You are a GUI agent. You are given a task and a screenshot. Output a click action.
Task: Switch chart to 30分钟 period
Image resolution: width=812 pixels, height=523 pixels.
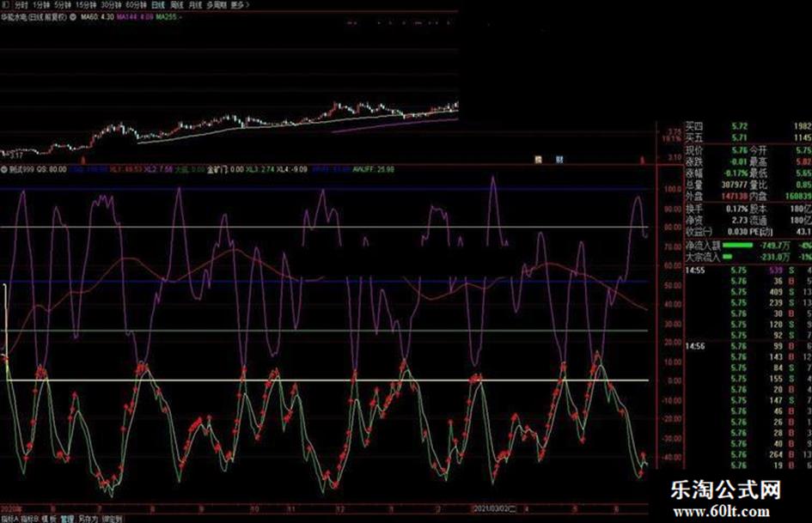coord(112,4)
